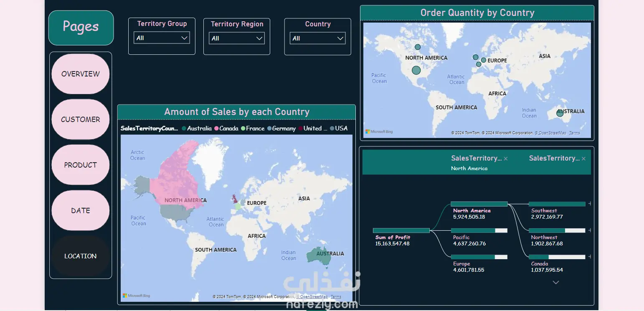The image size is (644, 311).
Task: Switch to the CUSTOMER page
Action: [x=81, y=120]
